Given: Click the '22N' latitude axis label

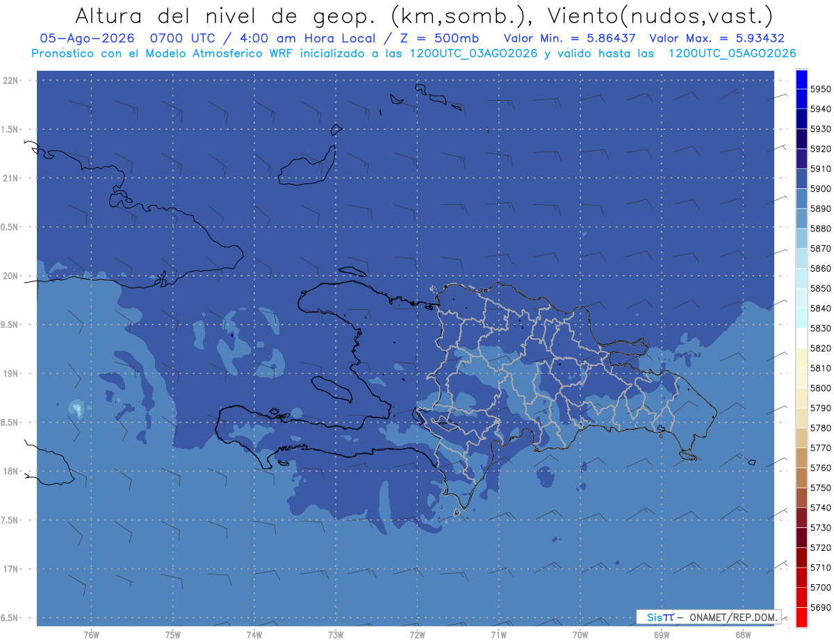Looking at the screenshot, I should [10, 80].
